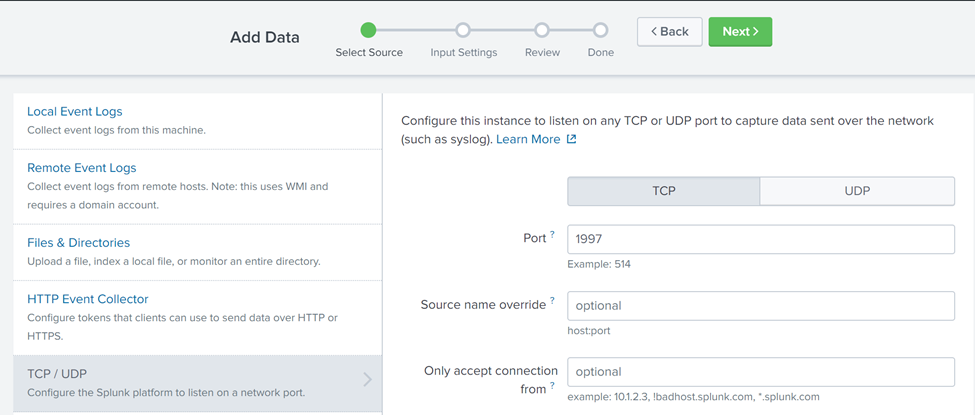Screen dimensions: 975x415
Task: Click help icon for Only accept connection from
Action: (x=552, y=386)
